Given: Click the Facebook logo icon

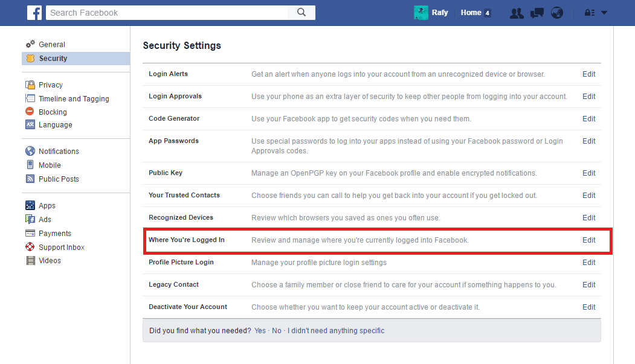Looking at the screenshot, I should pyautogui.click(x=34, y=12).
